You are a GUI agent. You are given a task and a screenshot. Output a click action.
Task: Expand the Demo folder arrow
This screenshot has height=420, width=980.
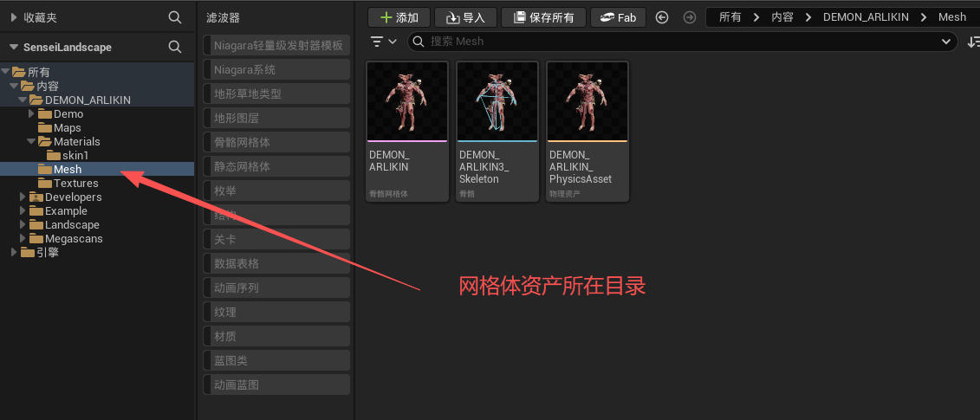(x=31, y=113)
